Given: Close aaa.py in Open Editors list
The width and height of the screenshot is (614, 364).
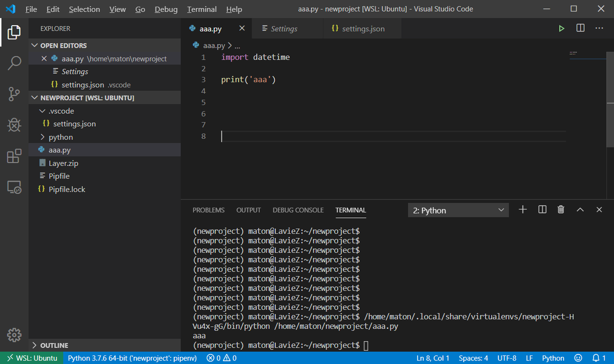Looking at the screenshot, I should [44, 59].
